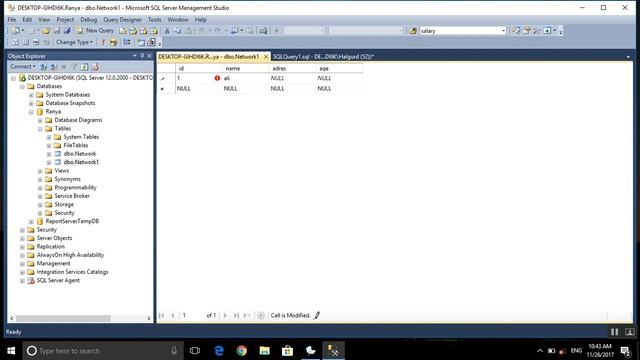Open Microsoft Edge from taskbar
The height and width of the screenshot is (360, 640).
click(x=219, y=351)
